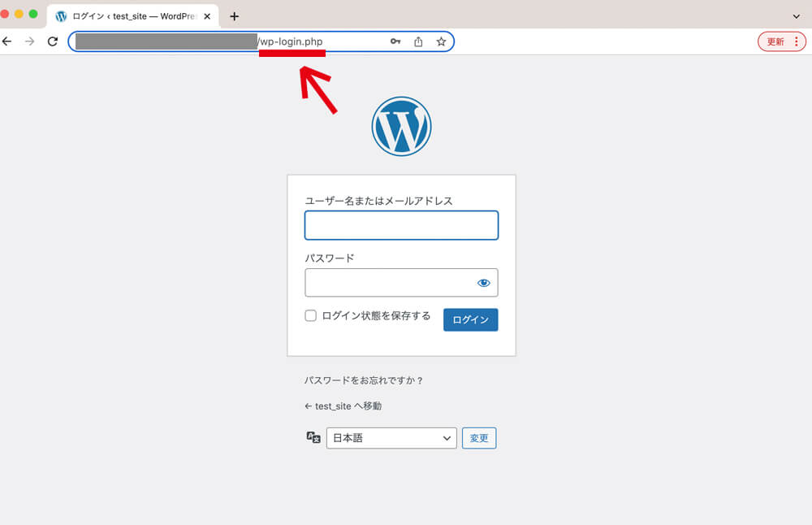Follow the test_site へ移動 link
This screenshot has height=525, width=812.
343,406
